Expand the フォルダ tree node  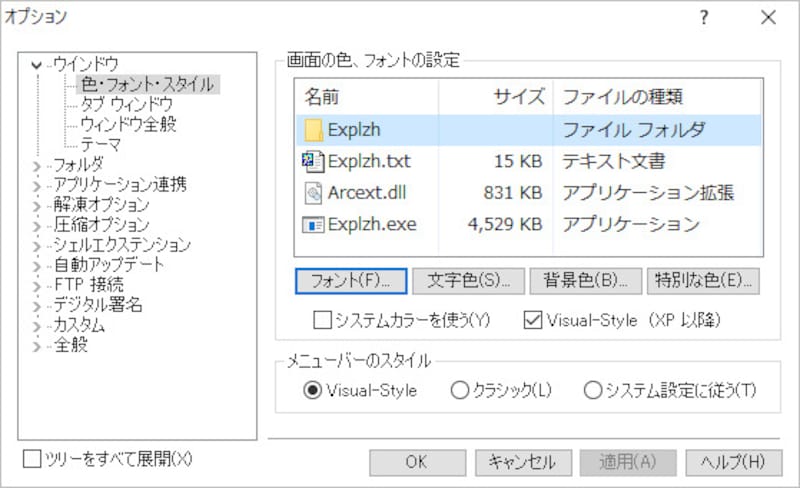tap(36, 166)
